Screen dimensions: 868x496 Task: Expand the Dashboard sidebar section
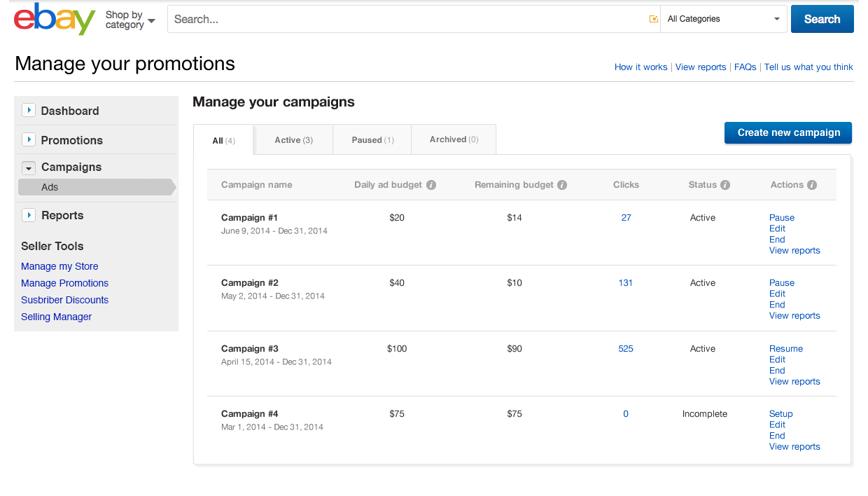point(29,111)
